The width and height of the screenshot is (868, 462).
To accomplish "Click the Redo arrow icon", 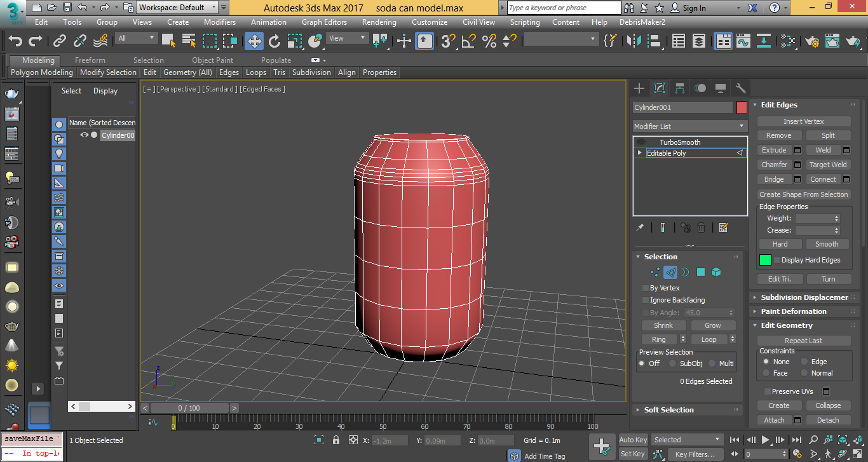I will coord(36,41).
